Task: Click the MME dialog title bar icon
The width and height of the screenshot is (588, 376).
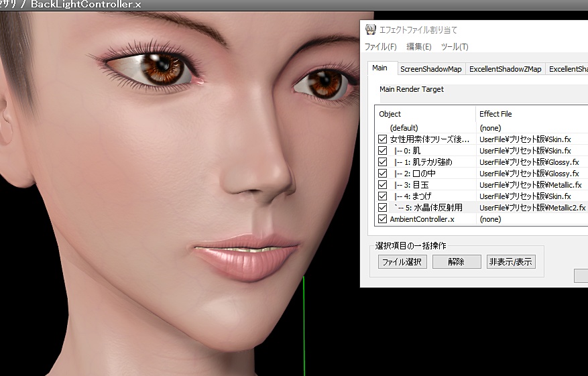Action: (371, 29)
